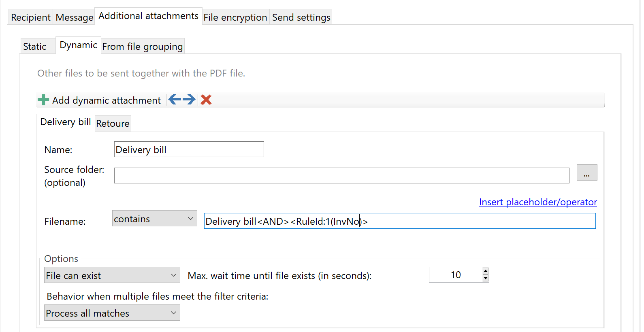Move the attachment left with the blue left arrow

tap(174, 99)
